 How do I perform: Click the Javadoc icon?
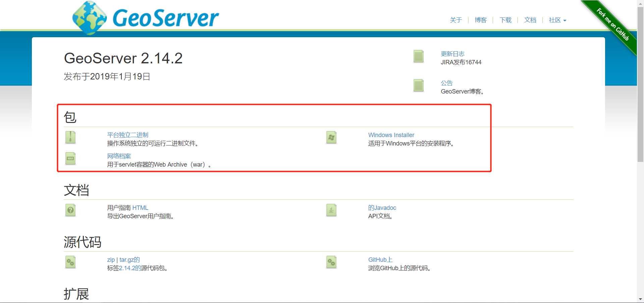[331, 210]
